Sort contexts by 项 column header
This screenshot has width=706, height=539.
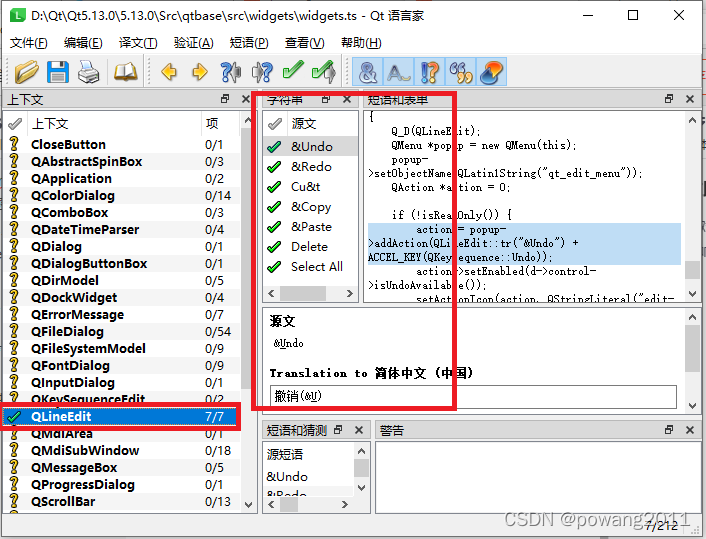coord(220,123)
